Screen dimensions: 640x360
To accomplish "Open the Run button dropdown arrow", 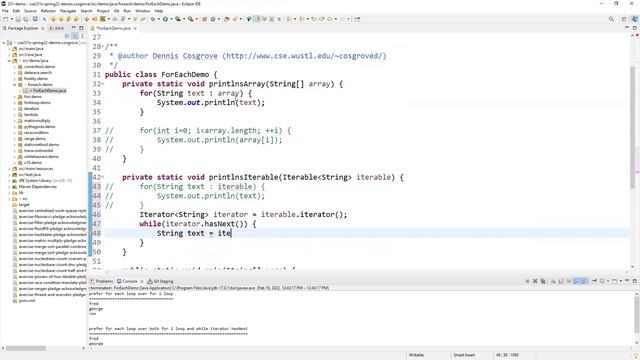I will (172, 19).
